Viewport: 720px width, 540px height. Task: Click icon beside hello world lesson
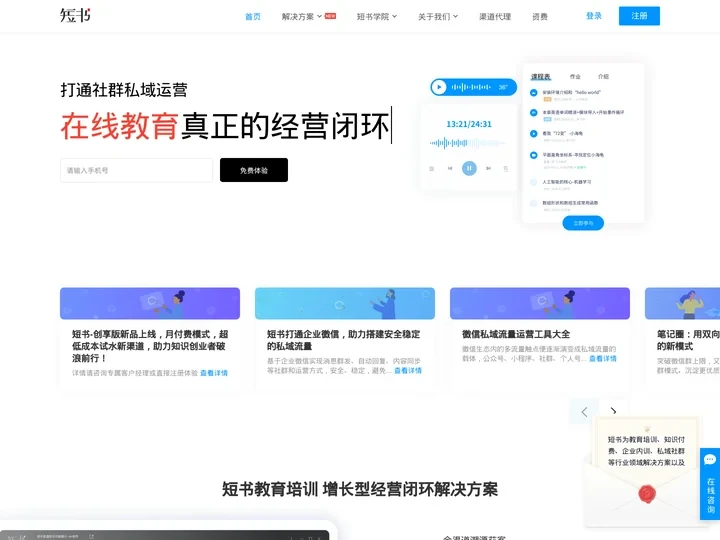pyautogui.click(x=534, y=92)
